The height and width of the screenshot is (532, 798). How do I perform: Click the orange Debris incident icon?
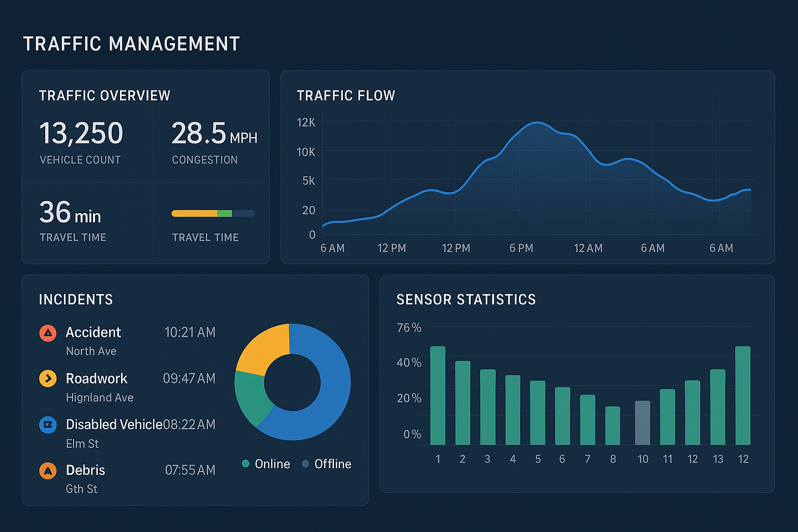(47, 470)
